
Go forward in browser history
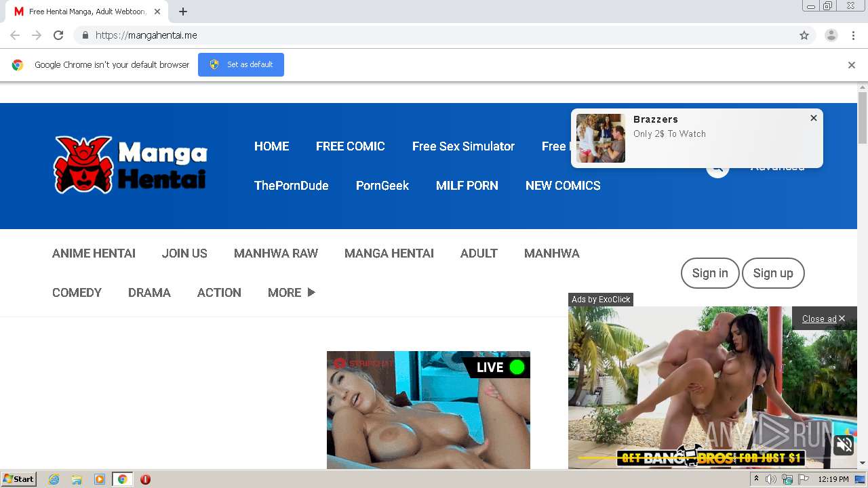37,35
